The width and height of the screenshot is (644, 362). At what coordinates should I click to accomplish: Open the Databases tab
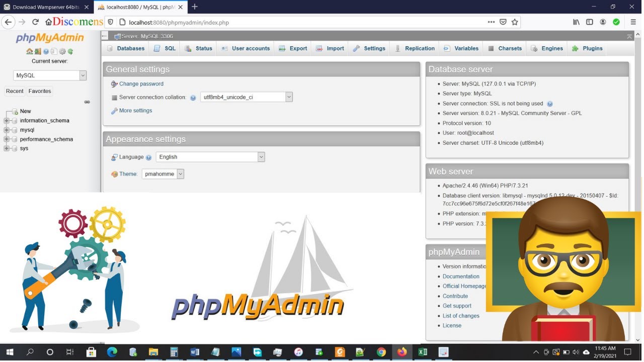pyautogui.click(x=126, y=48)
